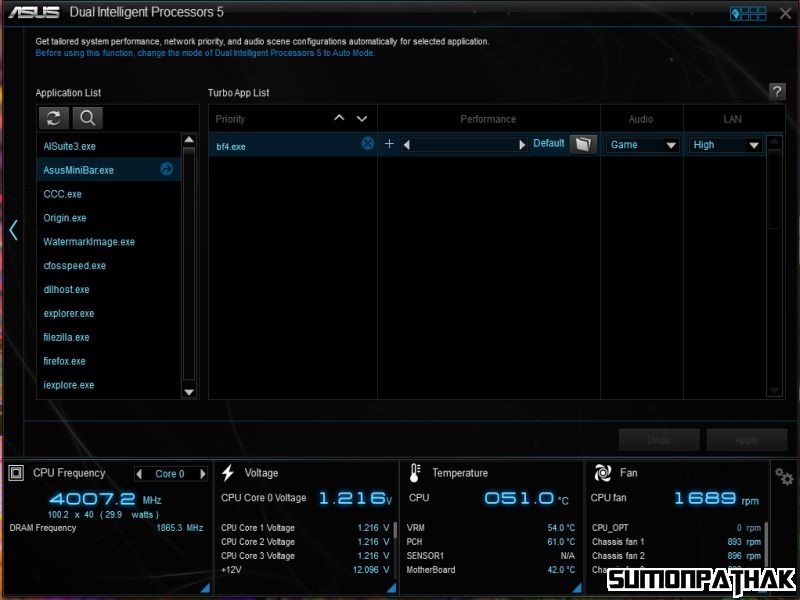Open the performance profile folder icon

point(583,144)
